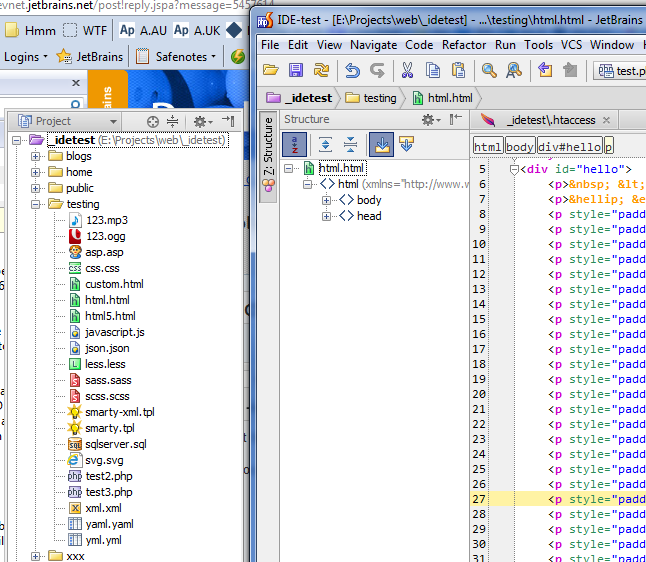Open the VCS menu

571,44
